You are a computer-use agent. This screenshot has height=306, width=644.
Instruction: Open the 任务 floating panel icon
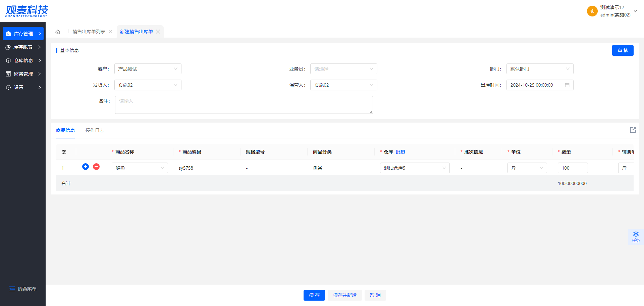[x=636, y=237]
